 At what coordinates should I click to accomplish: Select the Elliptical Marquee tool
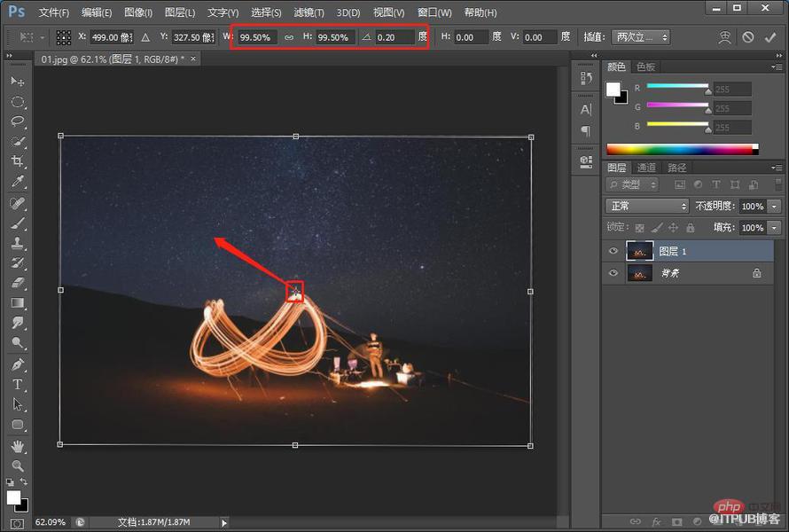pos(18,102)
